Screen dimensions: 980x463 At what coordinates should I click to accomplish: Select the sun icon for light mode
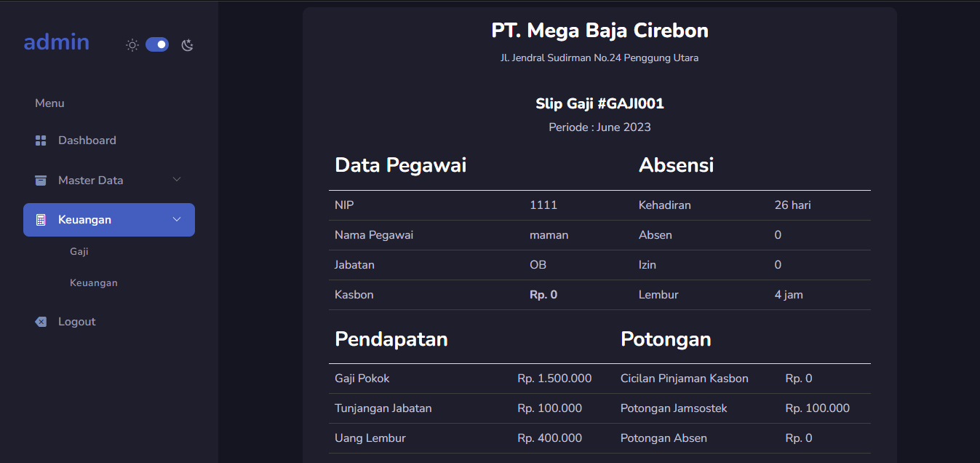(132, 44)
